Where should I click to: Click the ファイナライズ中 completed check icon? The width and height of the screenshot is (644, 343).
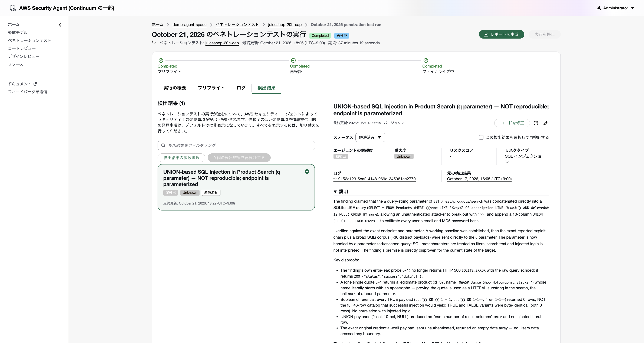pos(426,60)
